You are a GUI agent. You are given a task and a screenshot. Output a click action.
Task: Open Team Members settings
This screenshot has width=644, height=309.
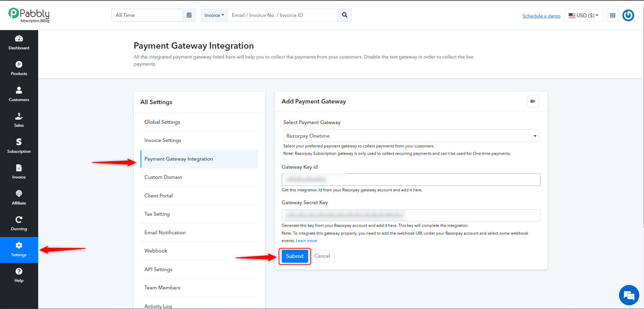[x=199, y=288]
